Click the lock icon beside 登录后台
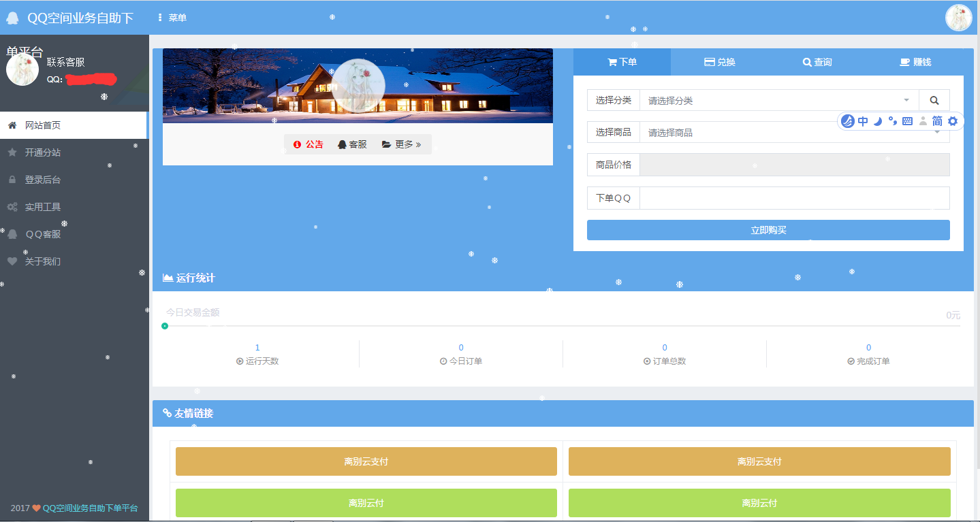The height and width of the screenshot is (522, 980). 12,180
